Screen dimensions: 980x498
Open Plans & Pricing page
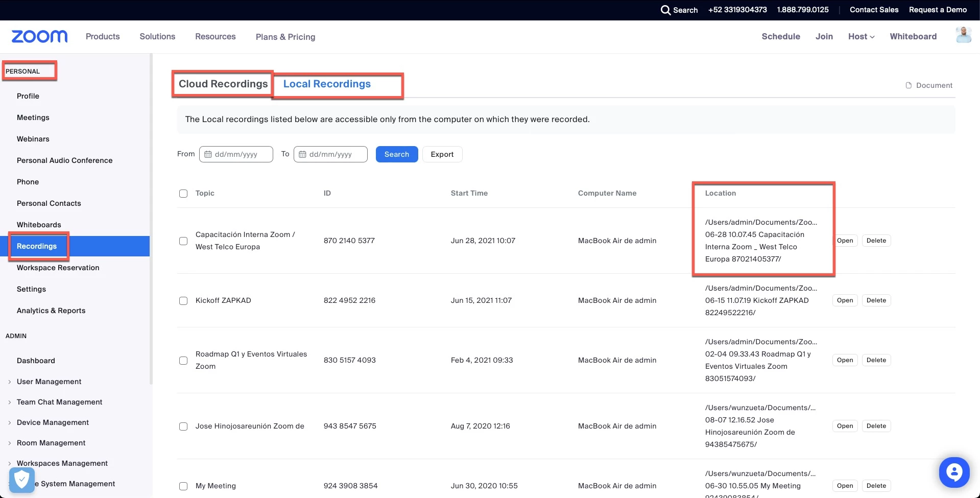[285, 37]
